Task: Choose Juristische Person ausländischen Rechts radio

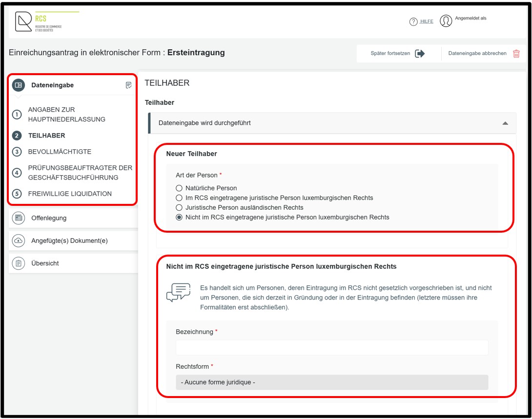Action: [x=179, y=207]
